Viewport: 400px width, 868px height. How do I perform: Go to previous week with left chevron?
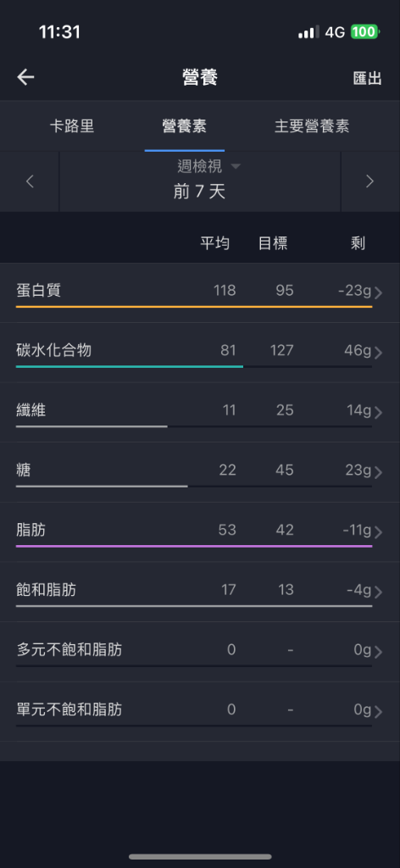click(x=30, y=181)
